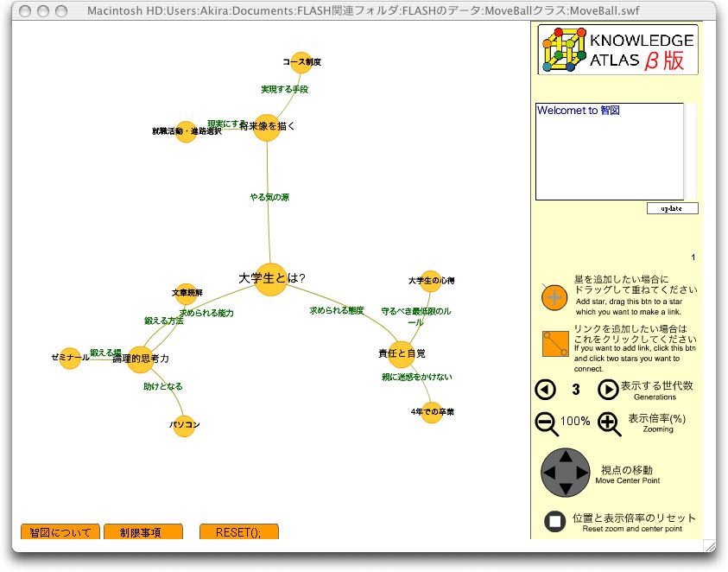The height and width of the screenshot is (572, 728).
Task: Zoom out using the minus magnifier
Action: (547, 423)
